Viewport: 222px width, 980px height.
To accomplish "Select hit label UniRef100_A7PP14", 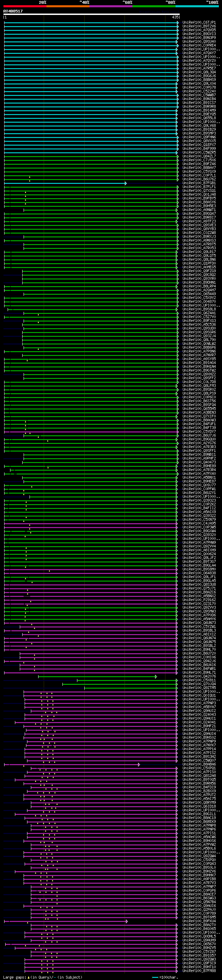I will click(199, 749).
